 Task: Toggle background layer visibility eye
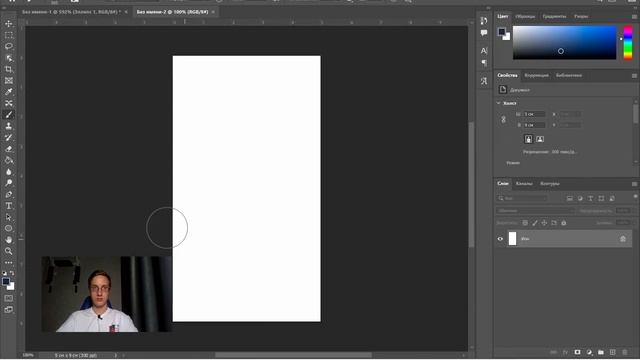click(x=500, y=239)
